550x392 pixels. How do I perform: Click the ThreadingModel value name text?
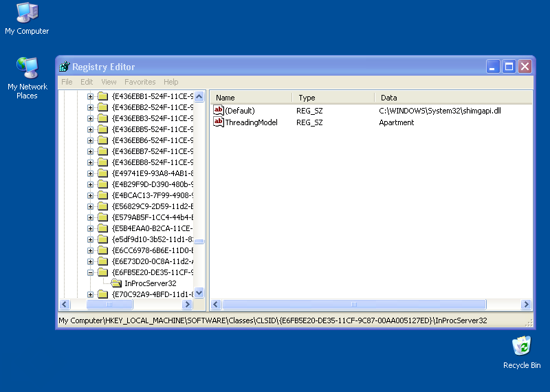(x=251, y=122)
